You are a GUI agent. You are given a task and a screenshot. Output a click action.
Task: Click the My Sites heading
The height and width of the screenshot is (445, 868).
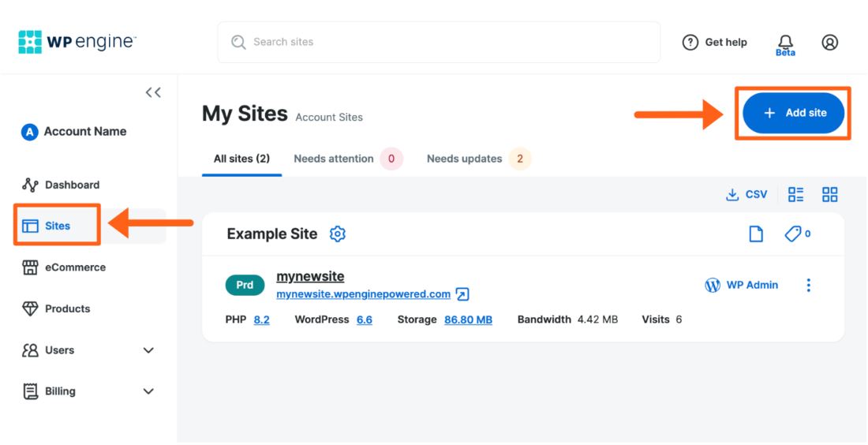(245, 114)
